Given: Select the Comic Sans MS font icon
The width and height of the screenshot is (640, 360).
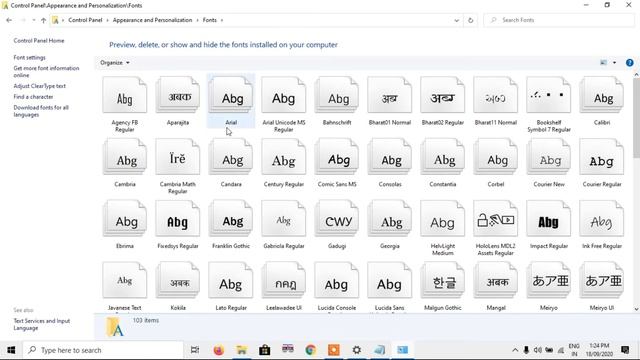Looking at the screenshot, I should click(337, 157).
